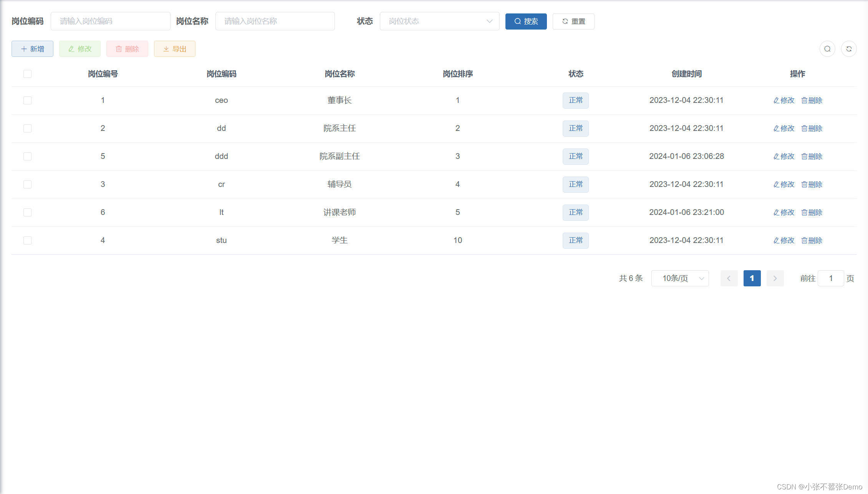Click page number 1 in pagination

[x=752, y=278]
